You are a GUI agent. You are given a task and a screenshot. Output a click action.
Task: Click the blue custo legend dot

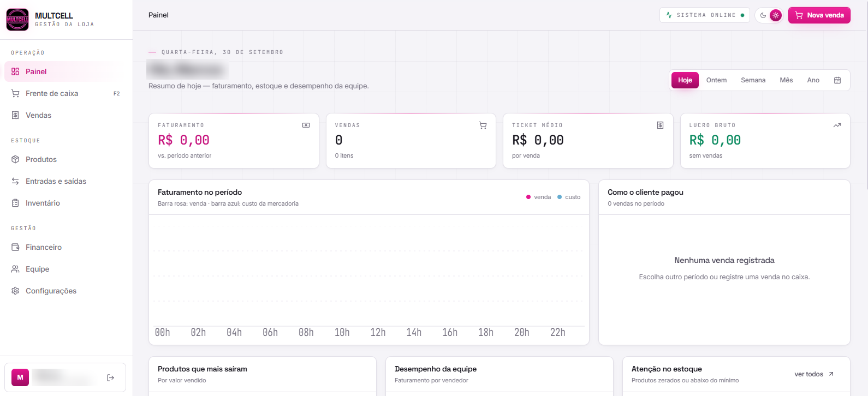(560, 197)
